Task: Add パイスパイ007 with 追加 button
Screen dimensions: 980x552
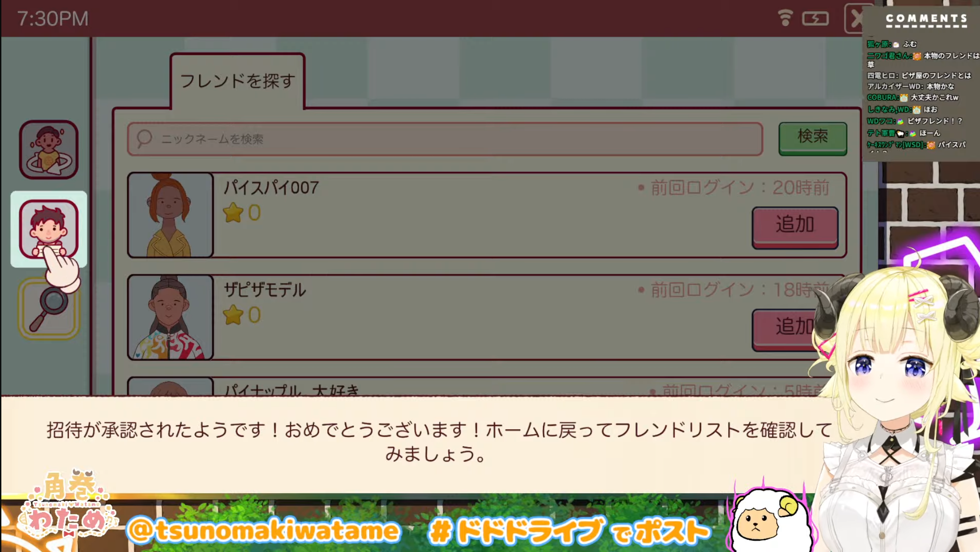Action: point(795,227)
